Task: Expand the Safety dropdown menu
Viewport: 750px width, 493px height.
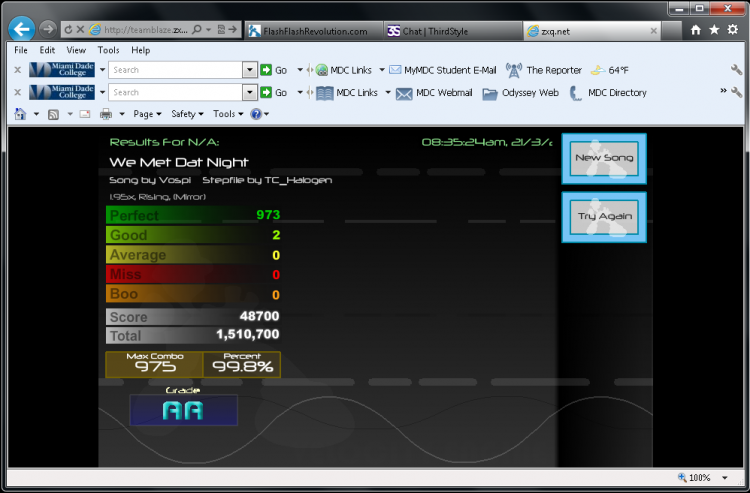Action: point(188,114)
